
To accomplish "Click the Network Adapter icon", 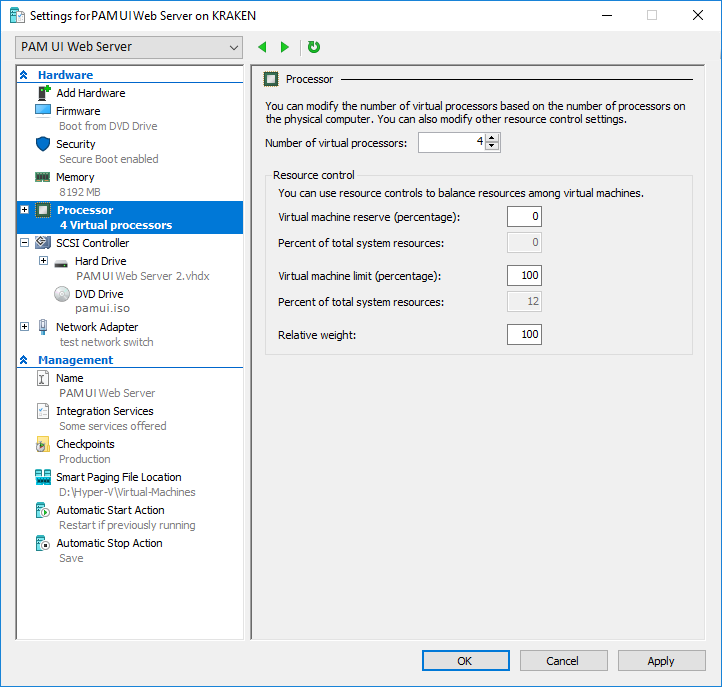I will [43, 326].
